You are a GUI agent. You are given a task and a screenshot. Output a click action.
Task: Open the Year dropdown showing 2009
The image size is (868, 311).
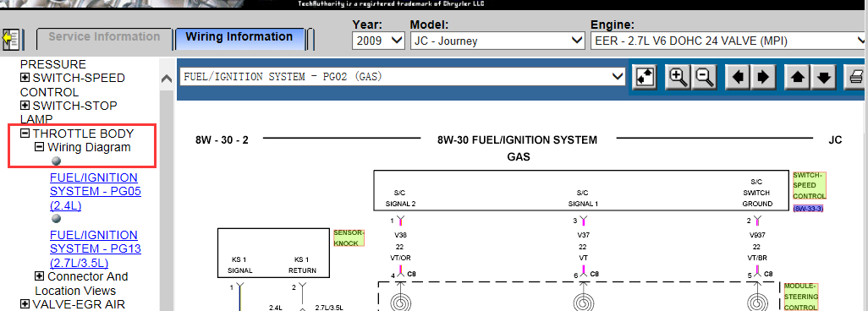(x=379, y=41)
